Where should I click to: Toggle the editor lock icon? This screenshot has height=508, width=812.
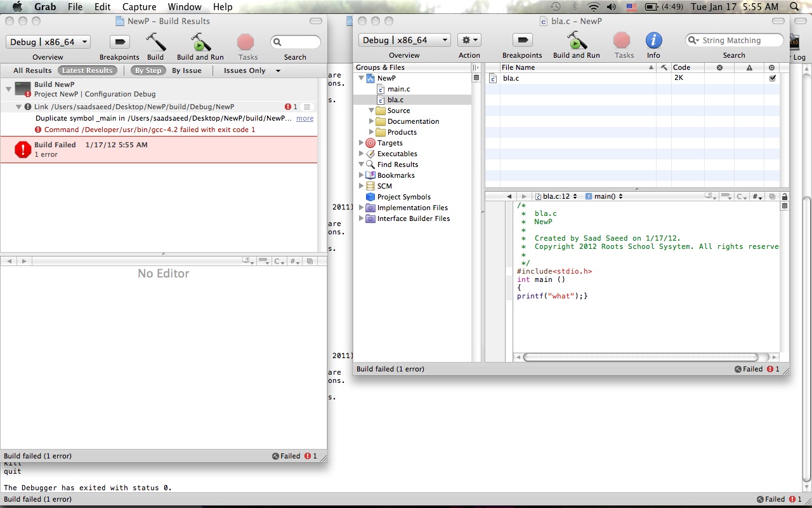(x=784, y=197)
